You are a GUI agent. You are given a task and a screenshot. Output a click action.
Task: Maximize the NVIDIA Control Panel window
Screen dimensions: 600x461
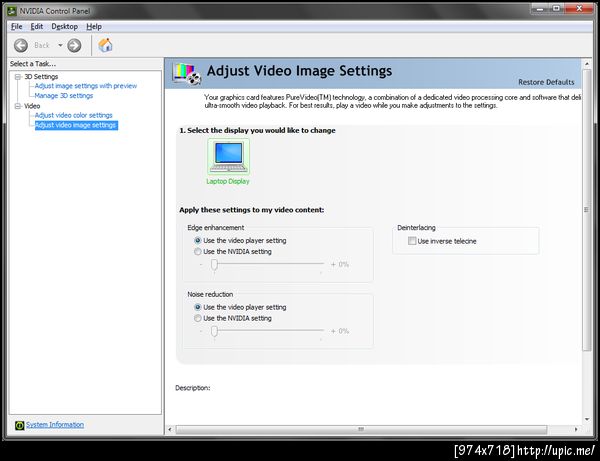point(557,8)
